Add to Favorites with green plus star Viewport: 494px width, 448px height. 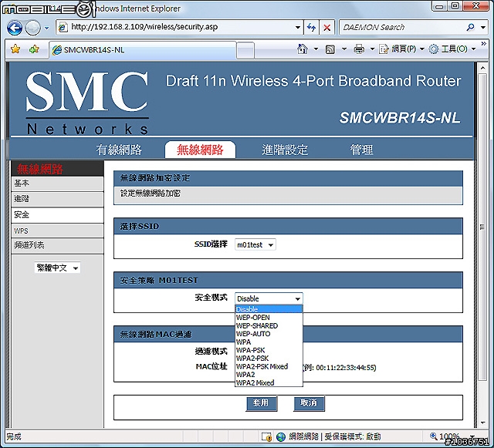click(x=34, y=49)
